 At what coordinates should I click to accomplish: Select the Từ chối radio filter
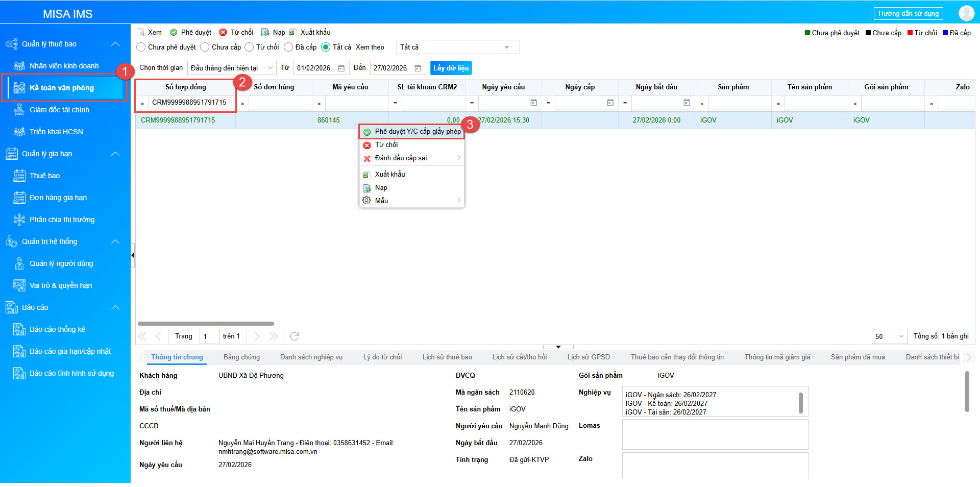click(x=250, y=47)
